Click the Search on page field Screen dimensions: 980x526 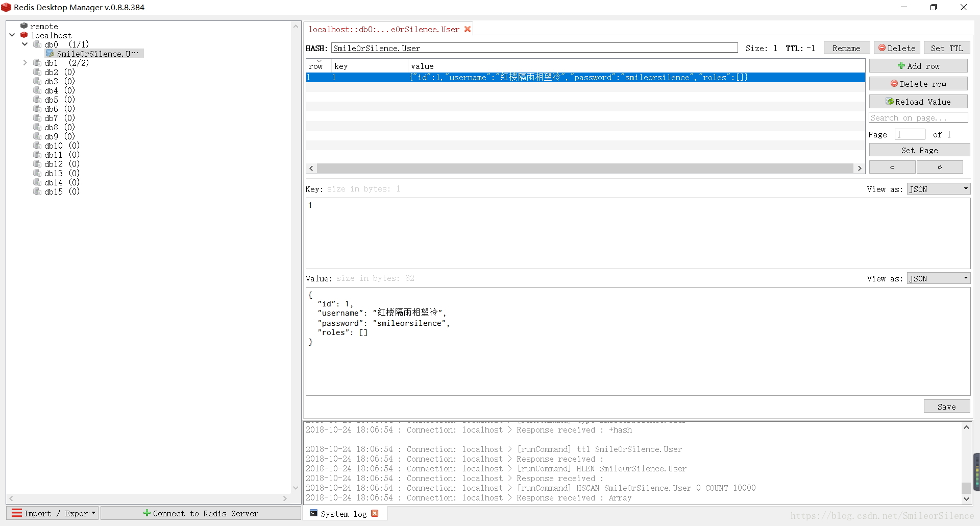point(918,117)
